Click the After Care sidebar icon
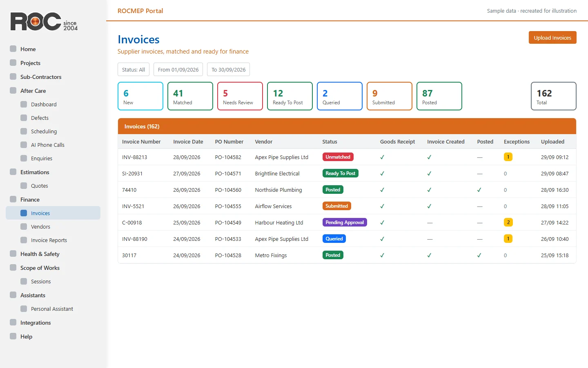This screenshot has width=588, height=368. click(x=13, y=91)
